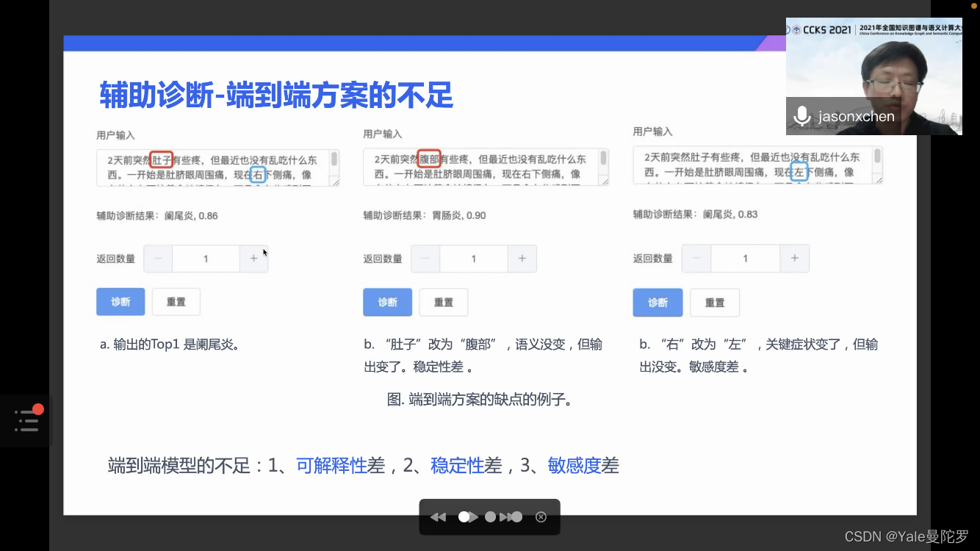
Task: Click result text 胃肠炎, 0.90
Action: 458,215
